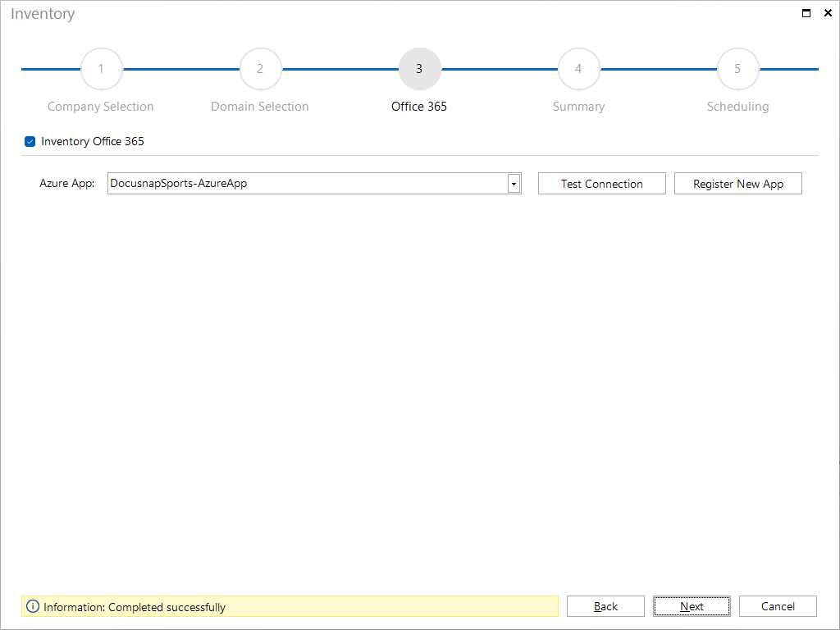Uncheck the Inventory Office 365 checkbox
This screenshot has height=630, width=840.
(30, 141)
